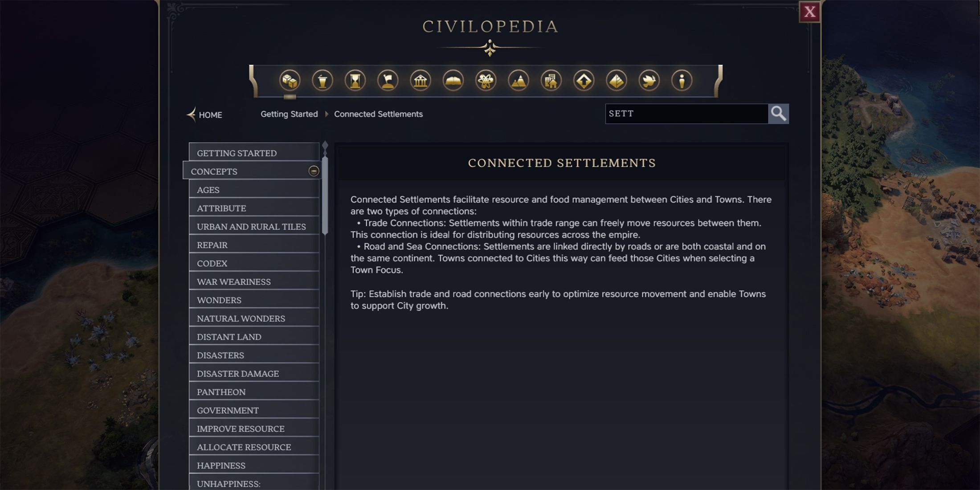
Task: Open the flag-on-hill category icon
Action: [x=388, y=81]
